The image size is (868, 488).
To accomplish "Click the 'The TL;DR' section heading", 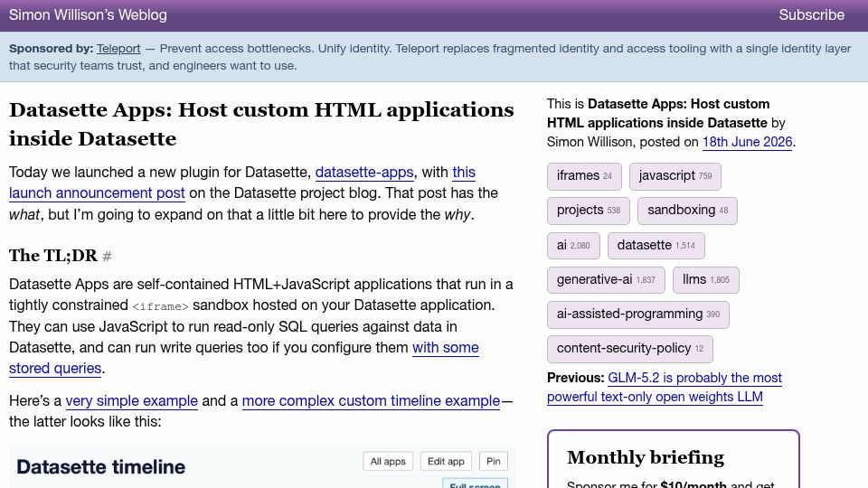I will [53, 256].
